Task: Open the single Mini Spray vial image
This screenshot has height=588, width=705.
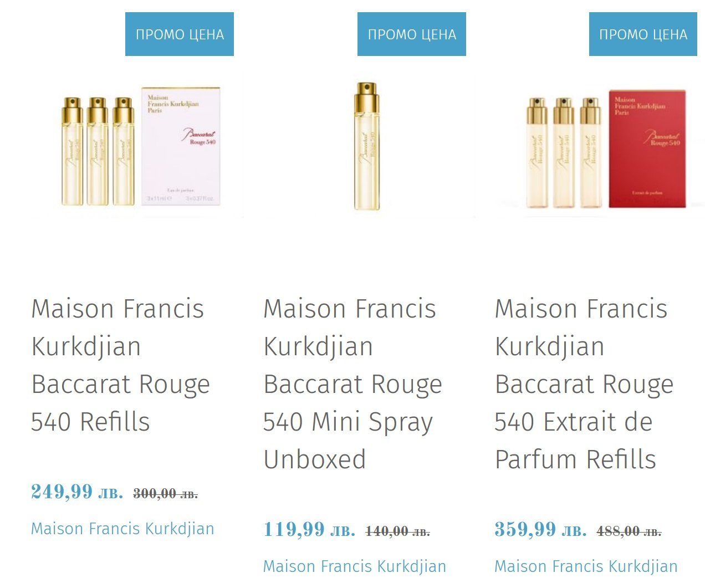Action: click(367, 146)
